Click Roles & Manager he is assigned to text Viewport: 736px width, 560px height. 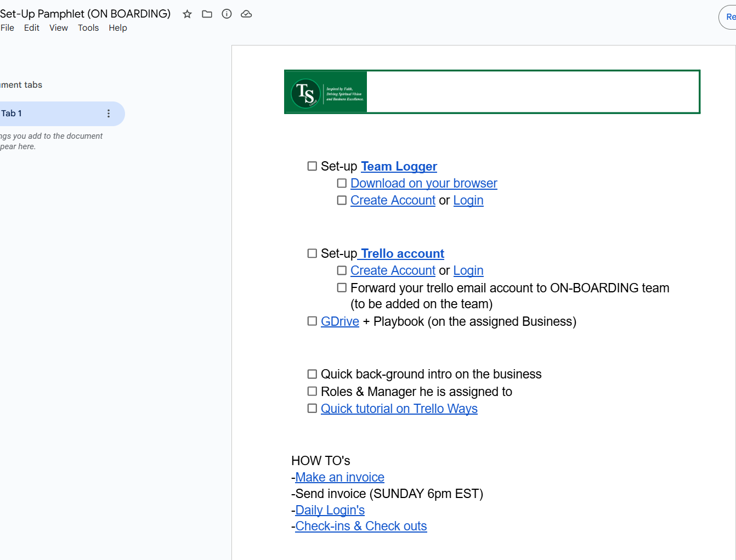pyautogui.click(x=416, y=392)
